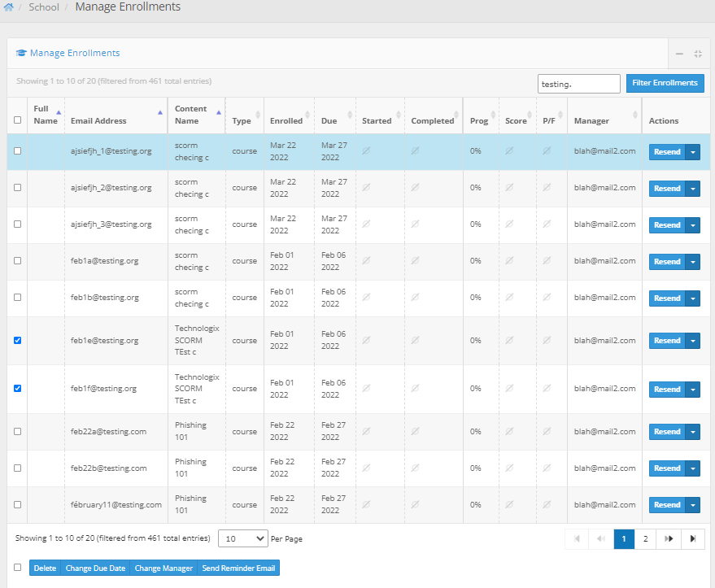Open Resend dropdown arrow for feb22a@testing.com
The height and width of the screenshot is (588, 715).
pos(692,432)
